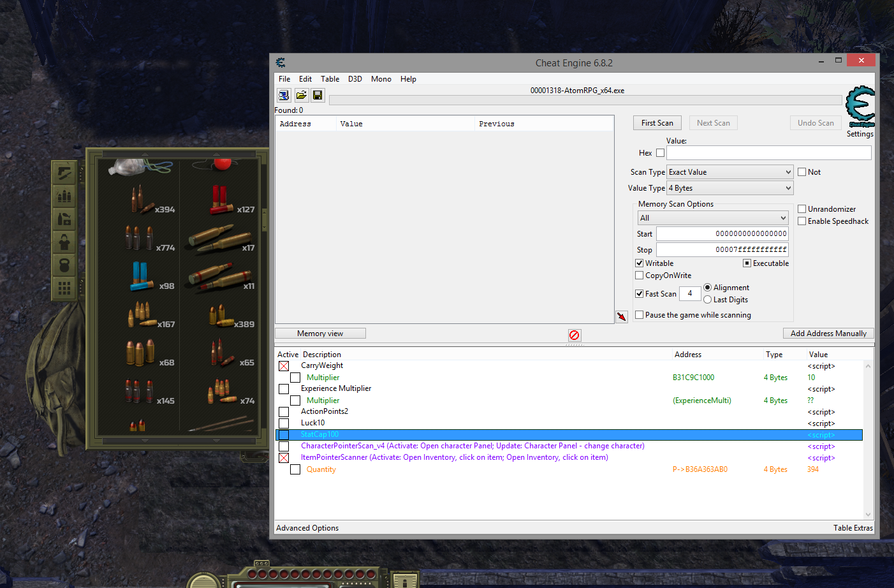
Task: Click the Cheat Engine title bar icon
Action: pos(281,62)
